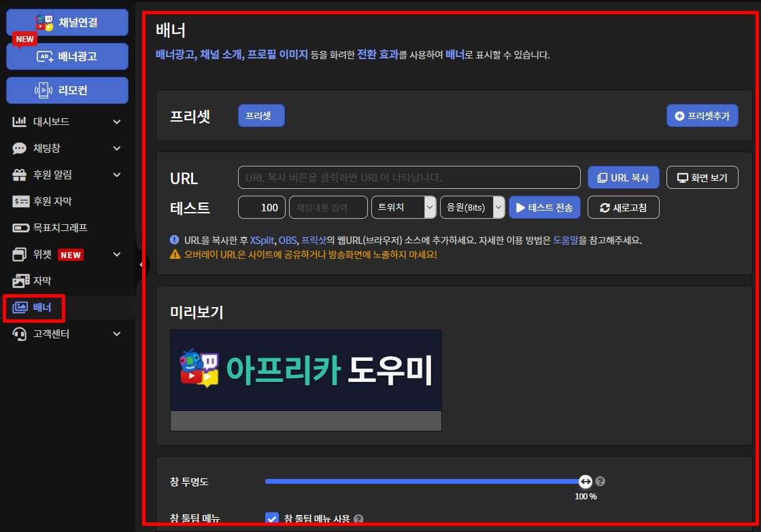The width and height of the screenshot is (761, 532).
Task: Click the 후원 알림 gift icon
Action: [x=20, y=175]
